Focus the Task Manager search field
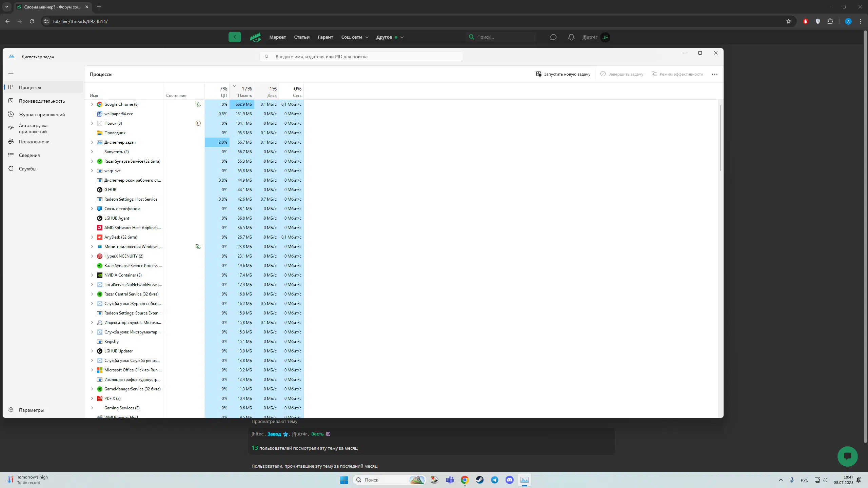Image resolution: width=868 pixels, height=488 pixels. click(x=361, y=57)
